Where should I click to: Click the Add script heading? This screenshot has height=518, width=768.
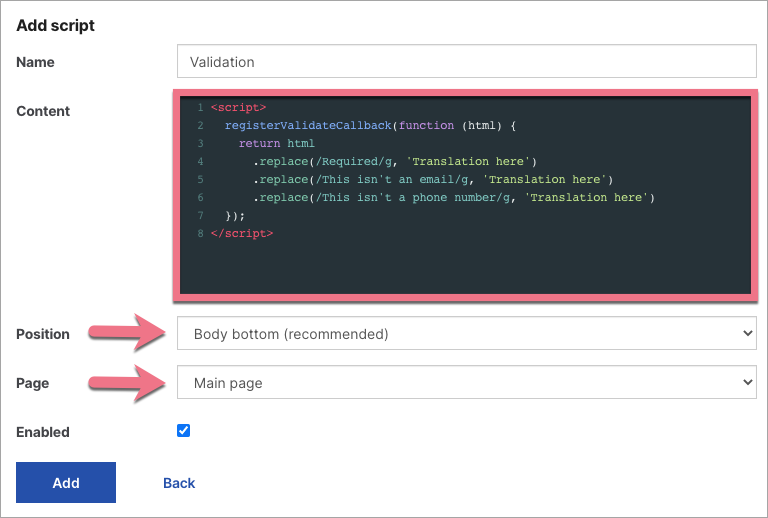tap(56, 25)
